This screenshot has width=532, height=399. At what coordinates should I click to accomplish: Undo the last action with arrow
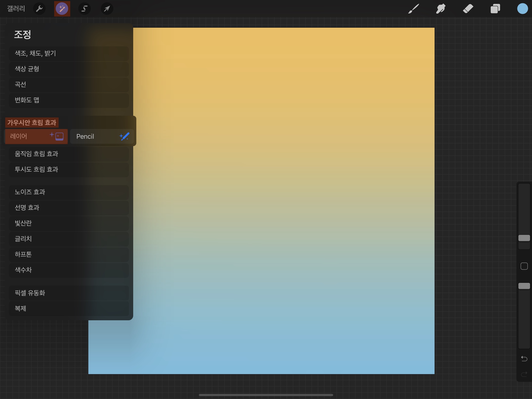click(x=524, y=358)
